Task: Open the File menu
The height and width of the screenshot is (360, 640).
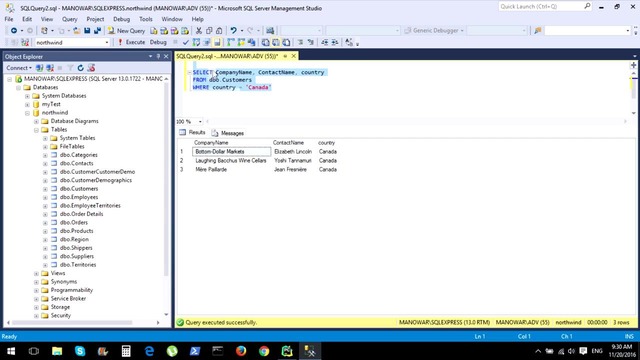Action: [x=9, y=19]
